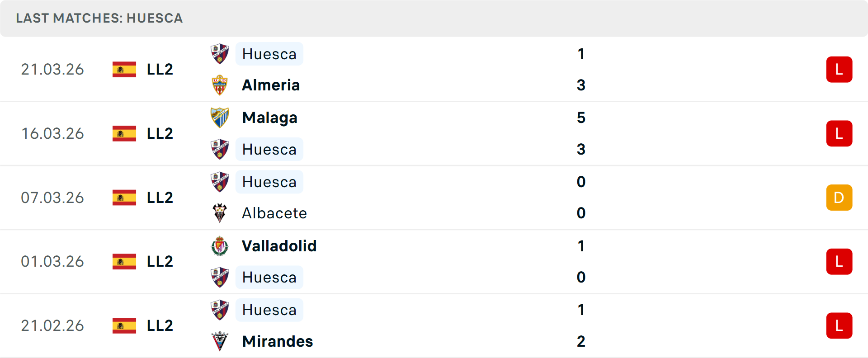Click the orange D draw badge

coord(839,198)
